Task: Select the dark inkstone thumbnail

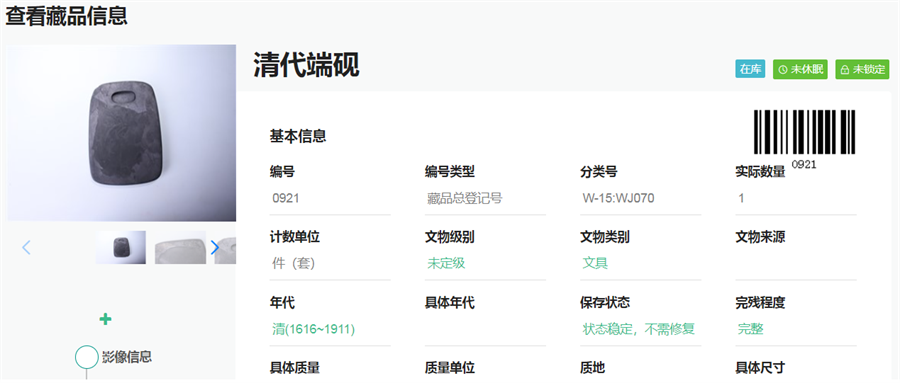Action: click(121, 247)
